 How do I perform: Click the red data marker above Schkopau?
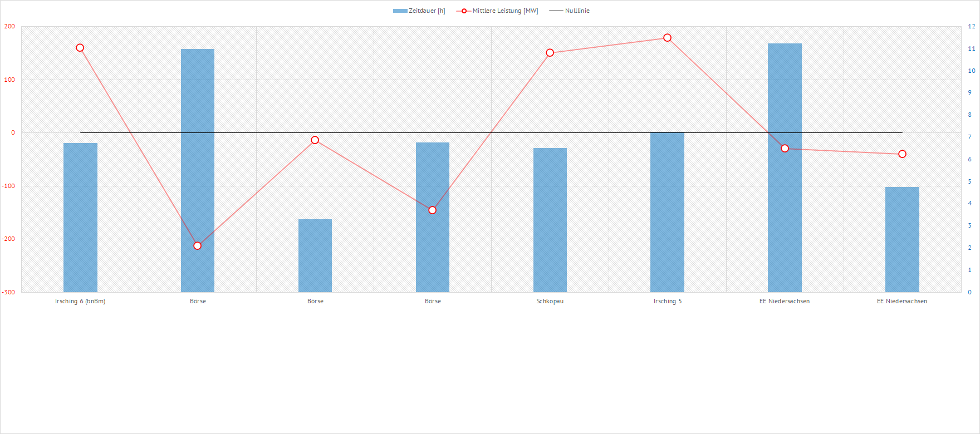point(550,53)
